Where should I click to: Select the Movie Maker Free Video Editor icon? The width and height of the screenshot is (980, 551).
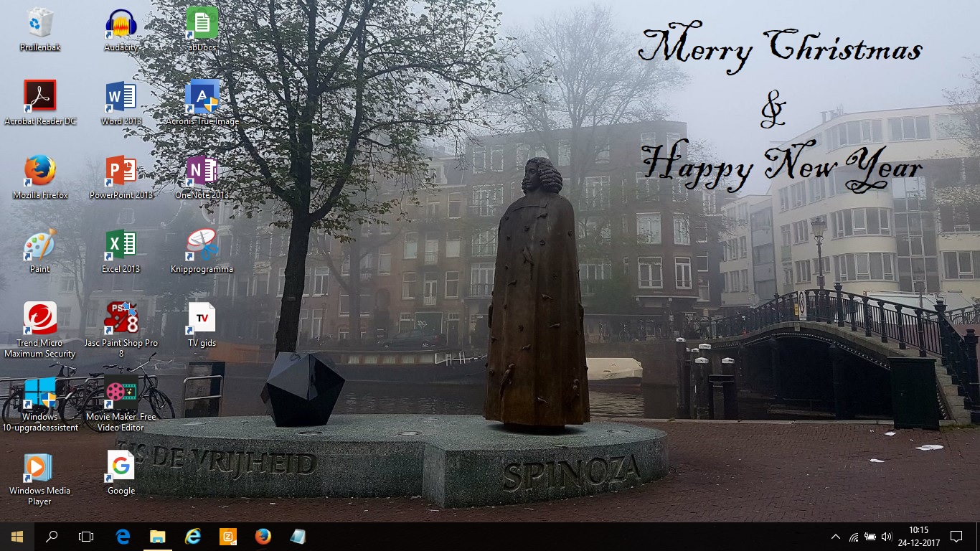[121, 392]
